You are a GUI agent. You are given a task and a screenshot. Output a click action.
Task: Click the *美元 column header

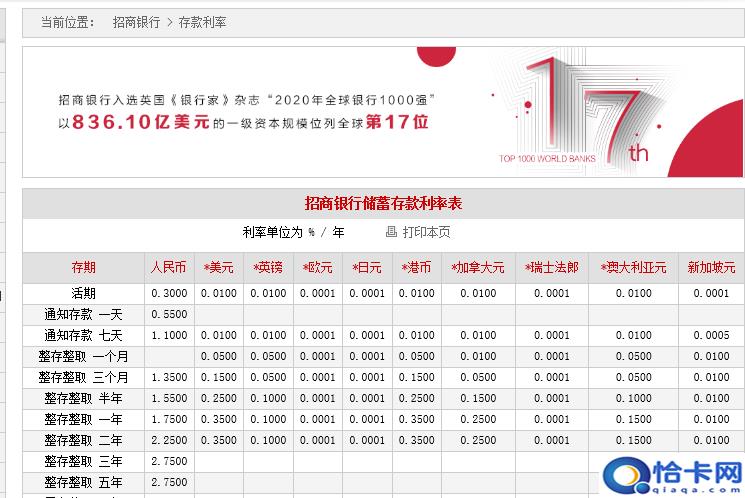(219, 268)
